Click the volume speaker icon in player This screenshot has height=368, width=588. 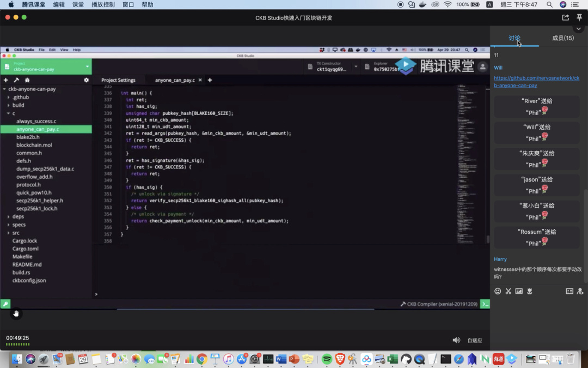pos(456,340)
